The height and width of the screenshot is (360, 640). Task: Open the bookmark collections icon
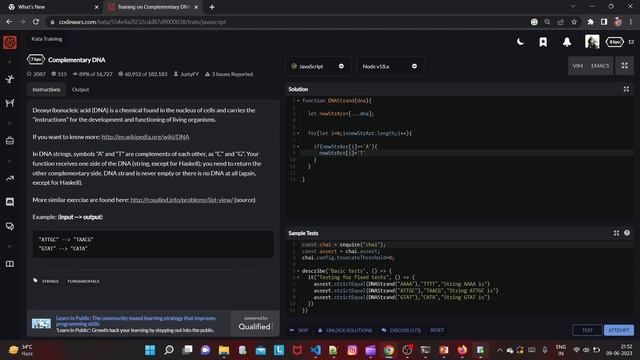543,42
